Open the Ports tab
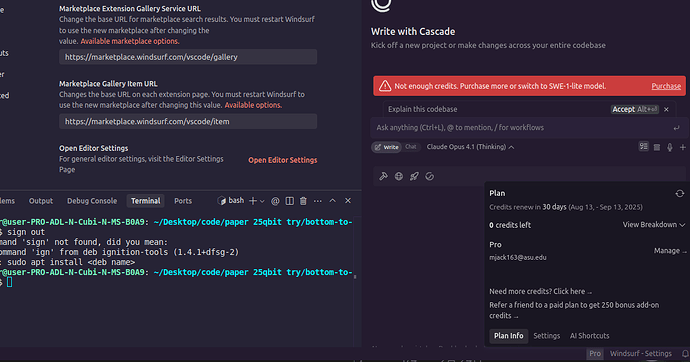Viewport: 690px width, 362px height. pyautogui.click(x=183, y=201)
